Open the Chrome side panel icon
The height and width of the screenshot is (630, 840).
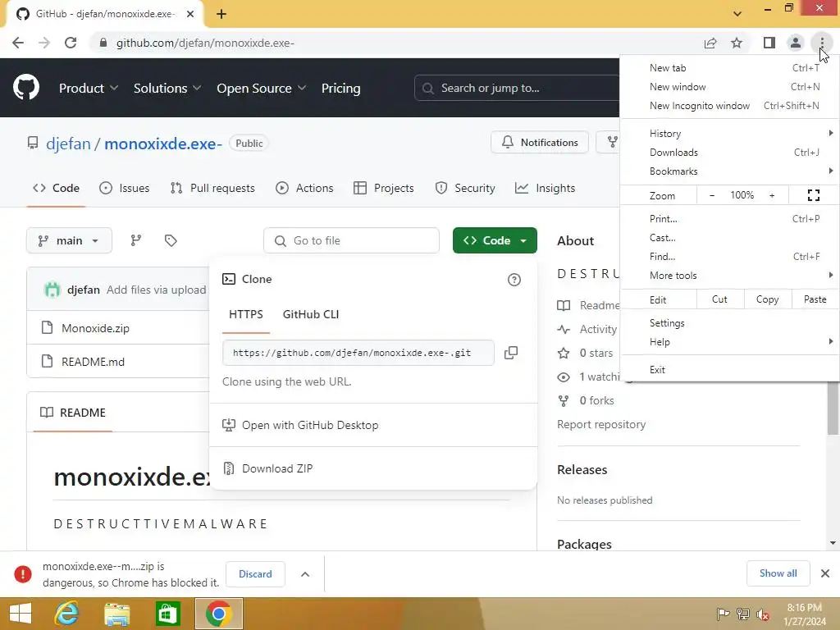coord(769,43)
